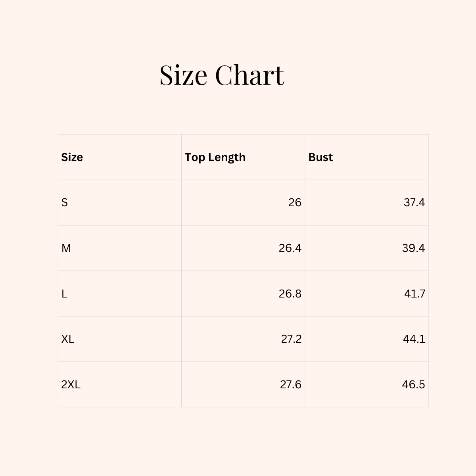Select the Bust column header
This screenshot has width=476, height=476.
[321, 157]
